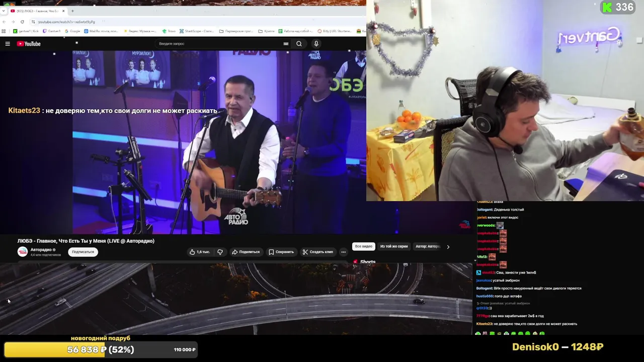The image size is (644, 362).
Task: Click the magnifier search button
Action: tap(299, 44)
